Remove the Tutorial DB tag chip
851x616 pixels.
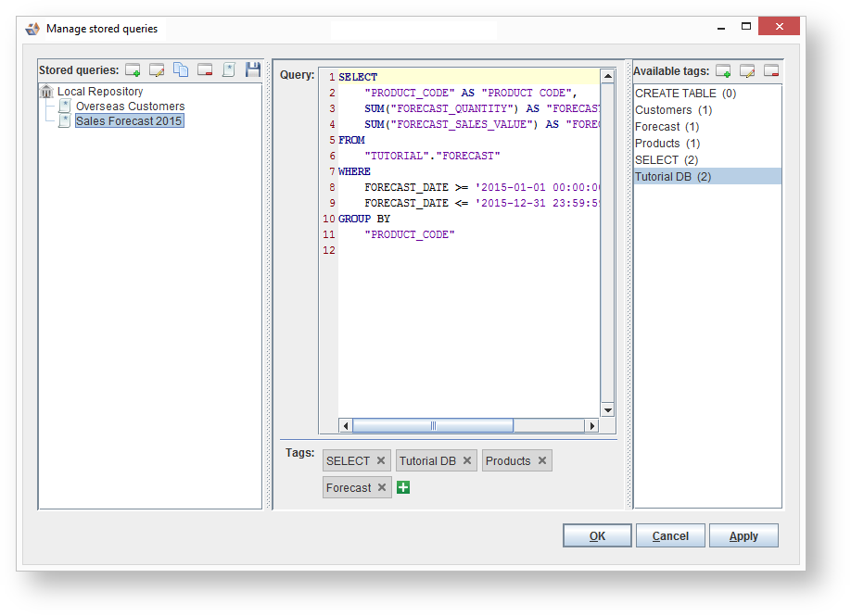pos(467,460)
